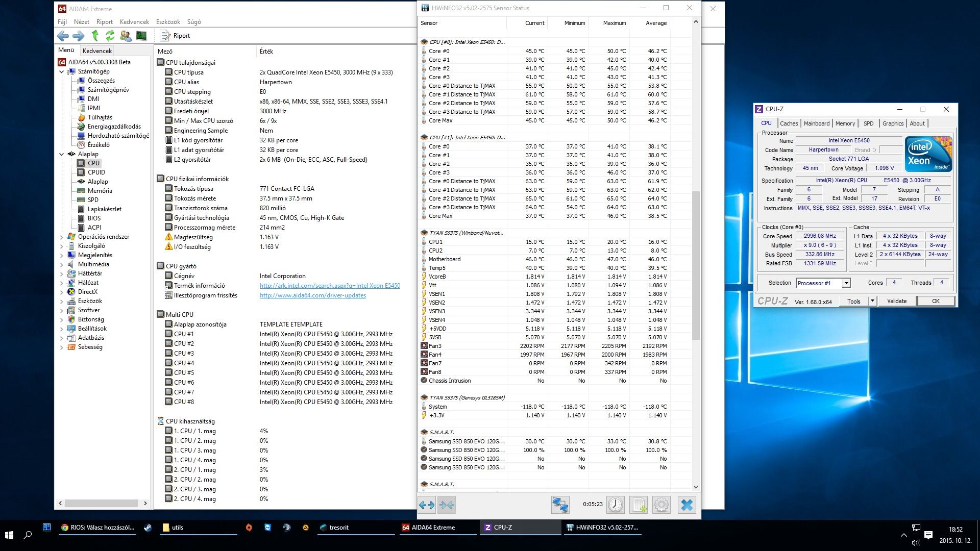Open the Súgó menu in AIDA64
Screen dimensions: 980x551
coord(194,22)
